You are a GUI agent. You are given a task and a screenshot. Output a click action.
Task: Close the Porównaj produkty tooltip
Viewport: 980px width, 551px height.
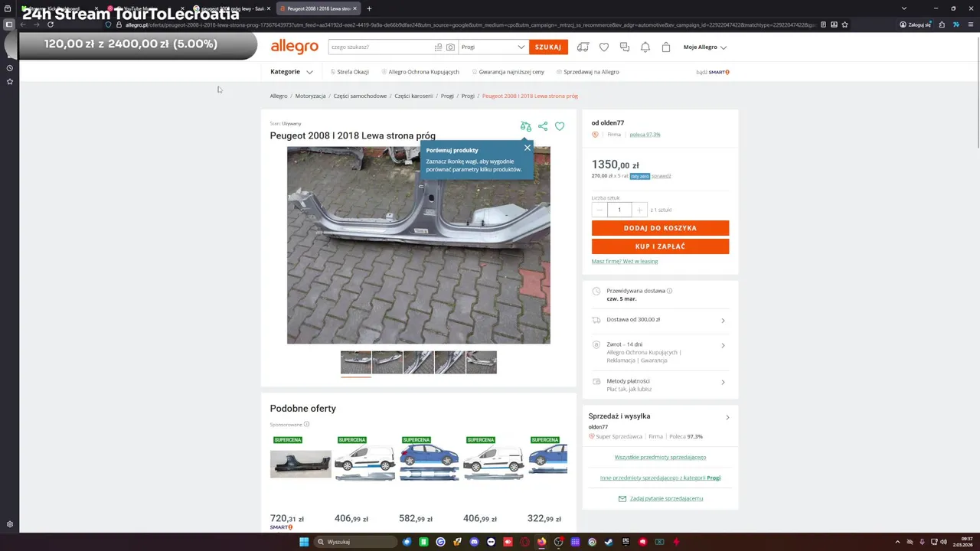tap(528, 148)
